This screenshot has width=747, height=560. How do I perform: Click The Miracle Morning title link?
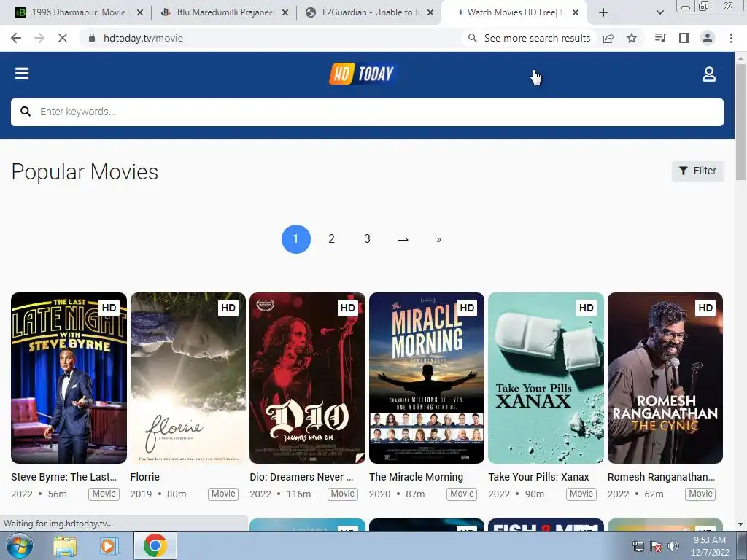pos(416,477)
